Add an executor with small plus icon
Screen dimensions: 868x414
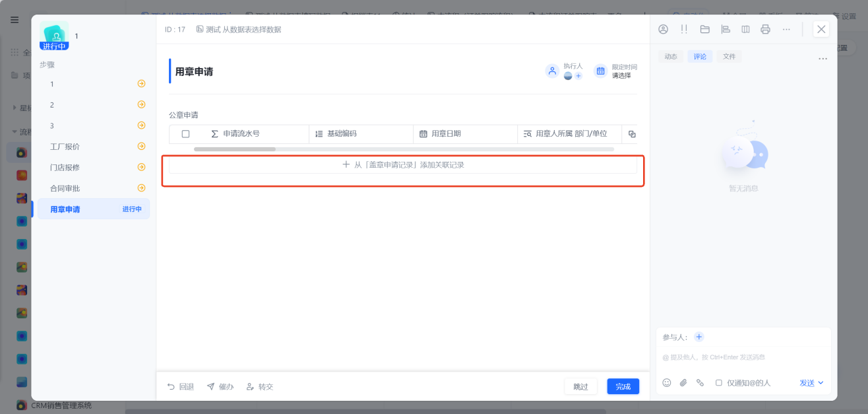coord(578,76)
